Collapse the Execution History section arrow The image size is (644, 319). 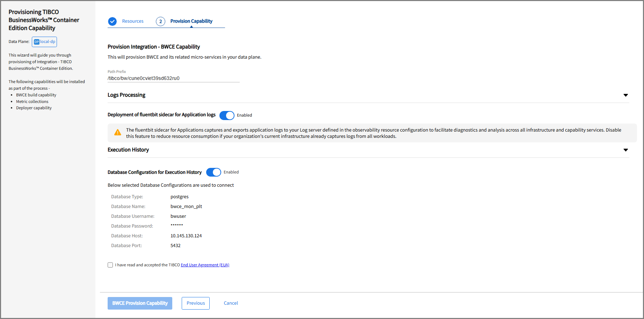click(625, 150)
